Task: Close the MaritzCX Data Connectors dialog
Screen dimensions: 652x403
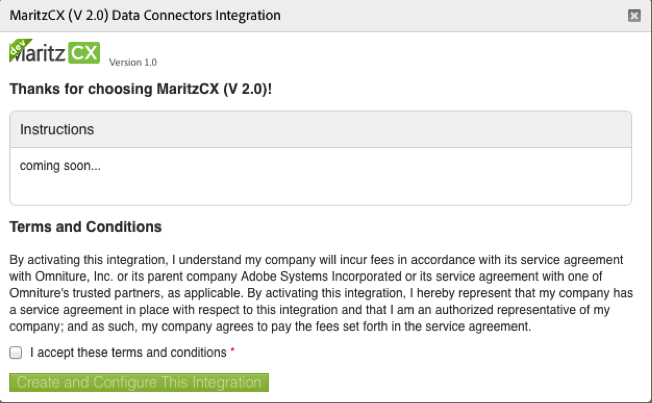Action: click(x=634, y=16)
